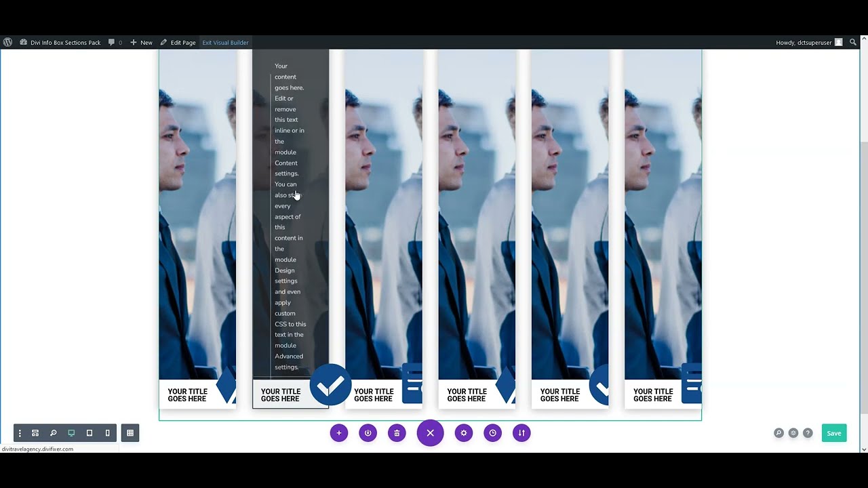Screen dimensions: 868x488
Task: Open the gray help question icon
Action: [808, 433]
